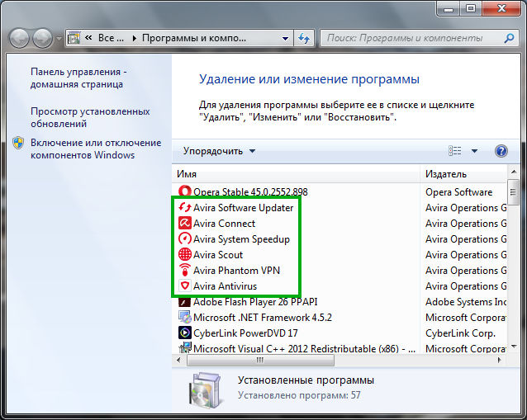Select the Opera Stable 45.0.2552.898 entry

(250, 191)
